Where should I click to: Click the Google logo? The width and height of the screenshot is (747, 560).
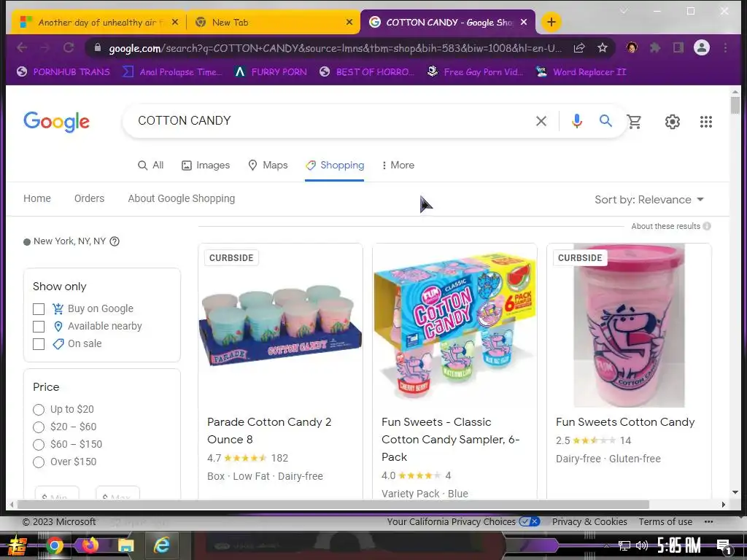[x=56, y=122]
